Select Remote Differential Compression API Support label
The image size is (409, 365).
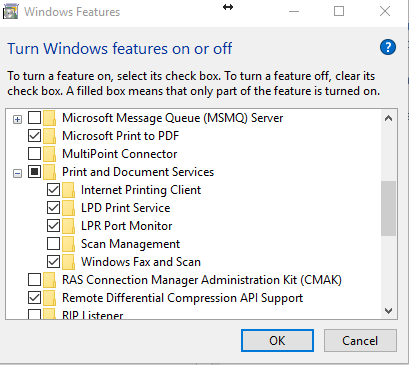(183, 298)
